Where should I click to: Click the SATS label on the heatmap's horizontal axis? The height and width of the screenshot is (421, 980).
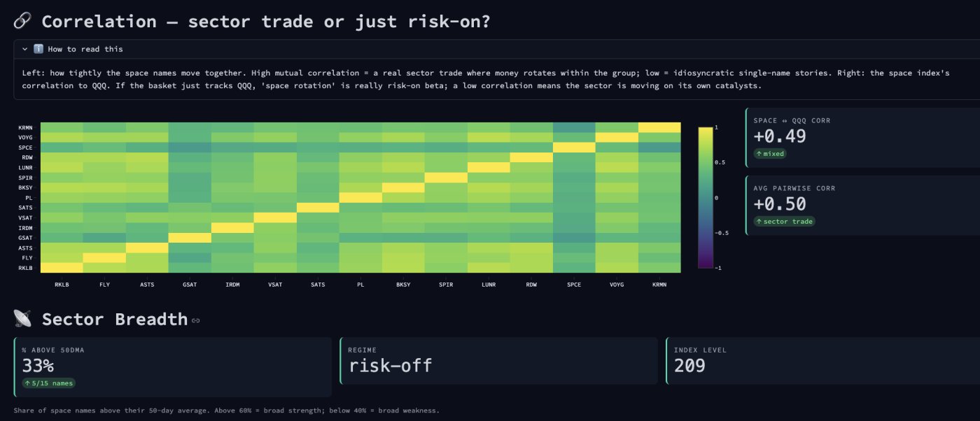(318, 285)
